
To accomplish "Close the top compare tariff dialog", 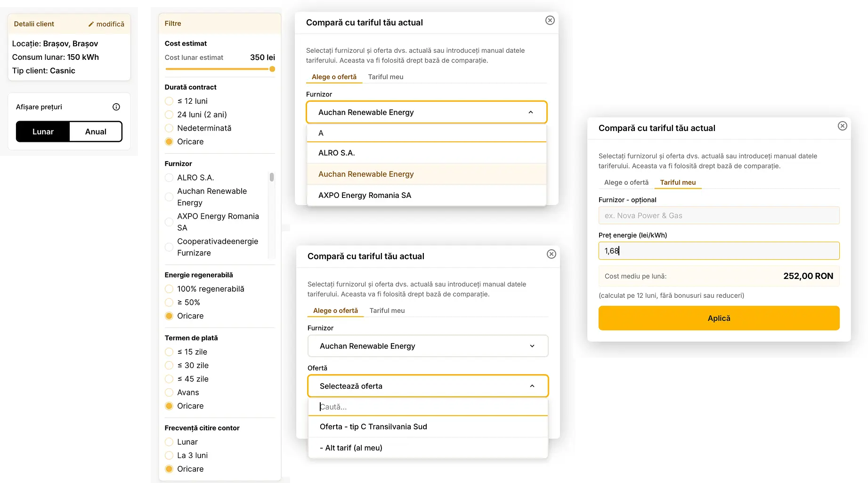I will point(550,20).
